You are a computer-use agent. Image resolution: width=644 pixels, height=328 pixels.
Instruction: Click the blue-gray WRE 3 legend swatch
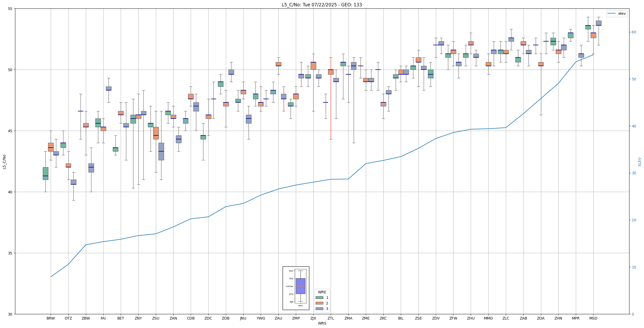point(319,309)
